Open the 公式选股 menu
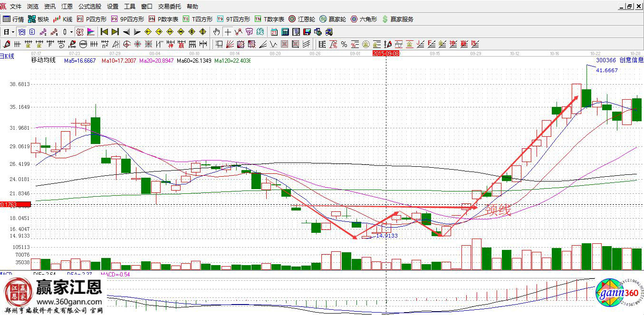The image size is (644, 315). click(90, 7)
